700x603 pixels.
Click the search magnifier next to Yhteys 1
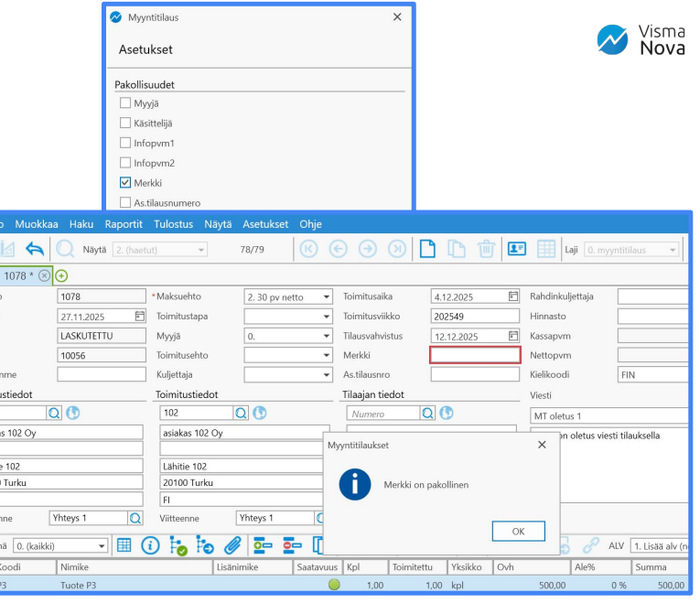coord(135,518)
